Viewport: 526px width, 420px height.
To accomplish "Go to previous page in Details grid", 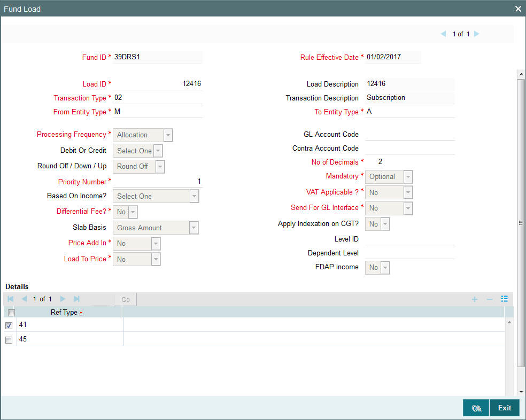I will click(24, 299).
